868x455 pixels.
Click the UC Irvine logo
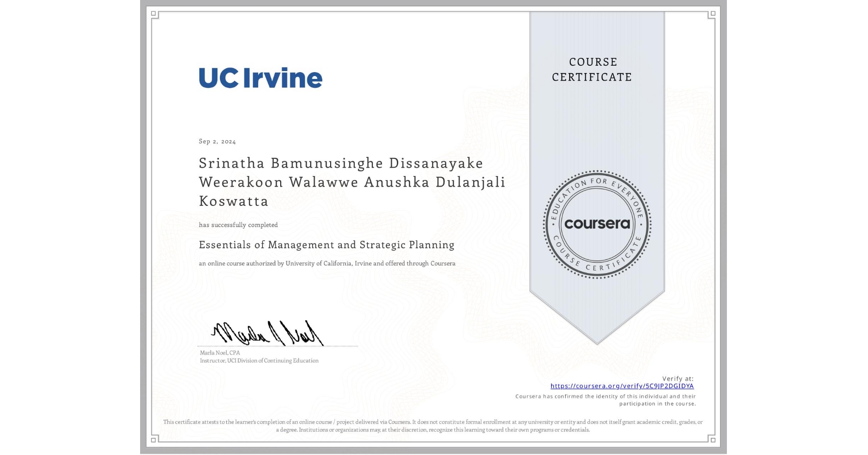tap(261, 78)
